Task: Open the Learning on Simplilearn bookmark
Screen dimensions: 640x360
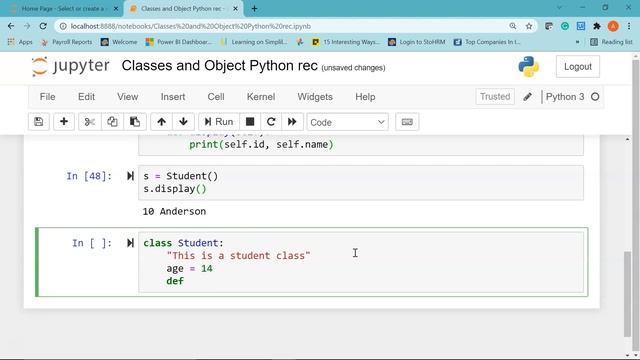Action: [x=253, y=42]
